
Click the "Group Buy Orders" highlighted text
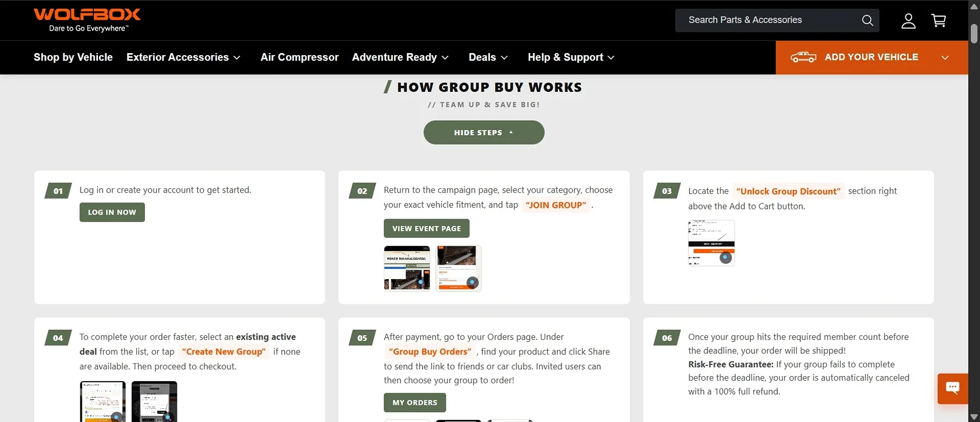[430, 351]
